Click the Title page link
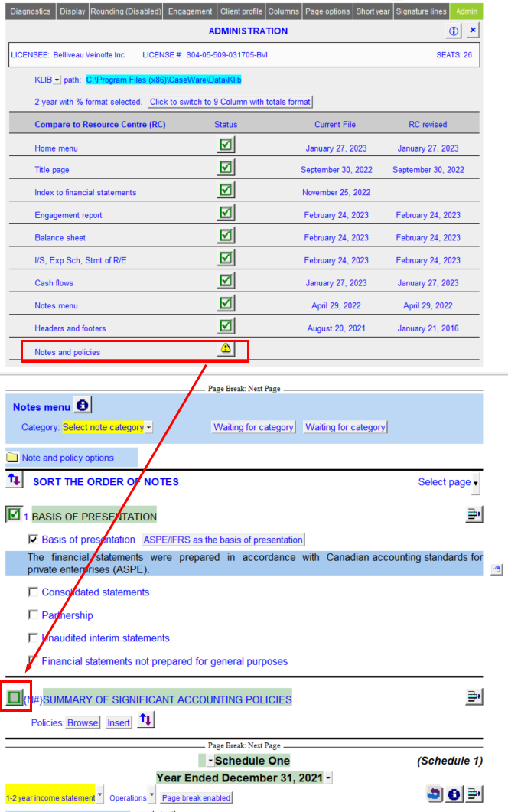This screenshot has height=812, width=508. 52,170
